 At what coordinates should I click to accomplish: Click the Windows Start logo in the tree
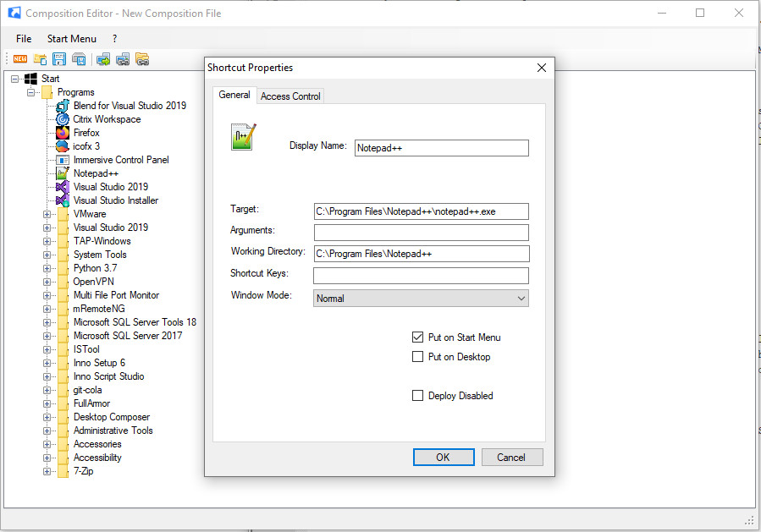tap(30, 79)
